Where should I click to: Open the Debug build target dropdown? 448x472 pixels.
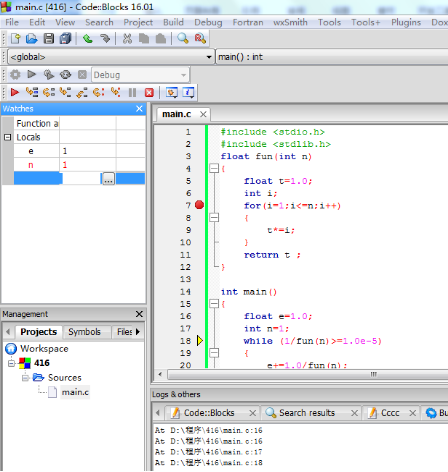pos(183,75)
